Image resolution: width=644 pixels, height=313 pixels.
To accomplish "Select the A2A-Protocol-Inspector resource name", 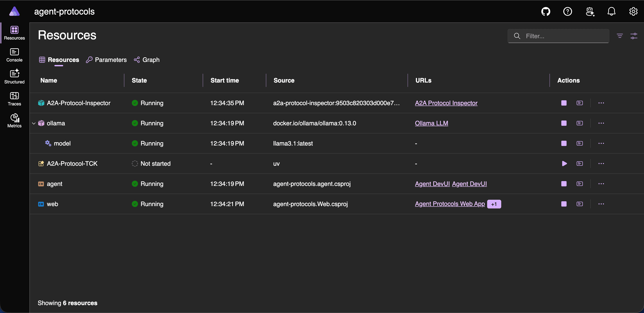I will tap(79, 103).
